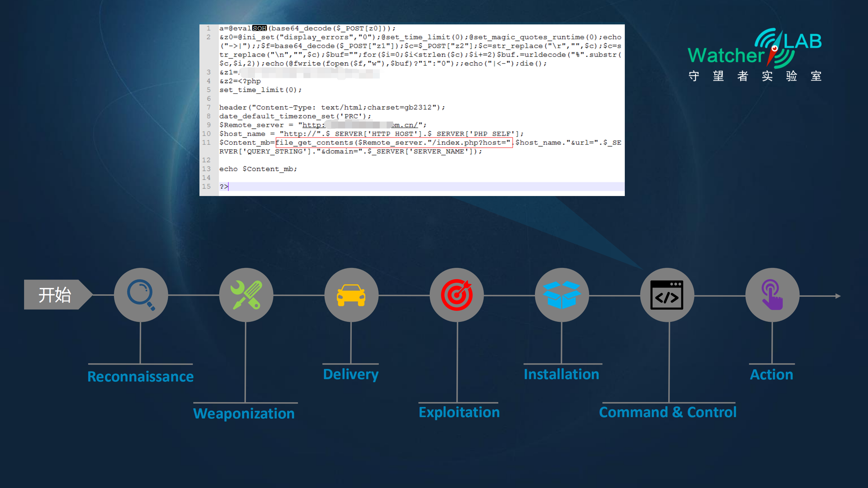The height and width of the screenshot is (488, 868).
Task: Select the Action stage label
Action: point(771,374)
